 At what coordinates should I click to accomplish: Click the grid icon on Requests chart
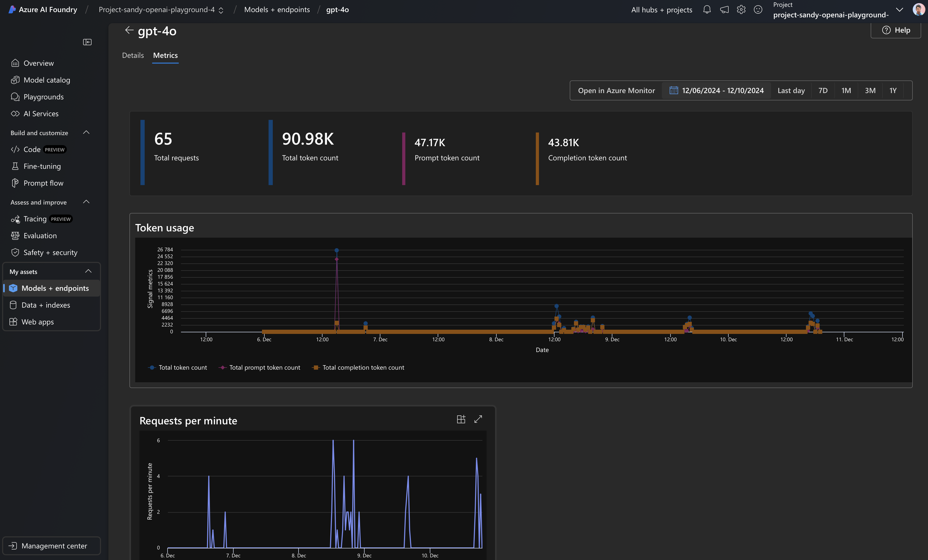tap(461, 419)
